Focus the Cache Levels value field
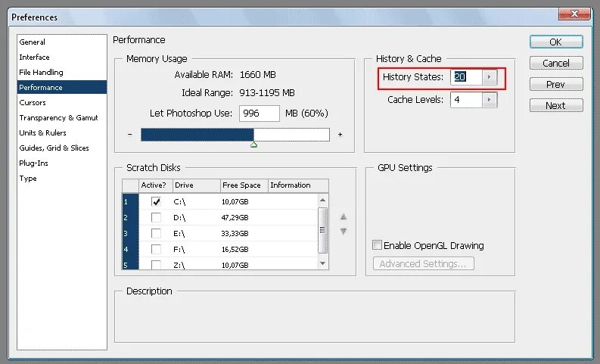This screenshot has height=364, width=600. click(x=466, y=100)
